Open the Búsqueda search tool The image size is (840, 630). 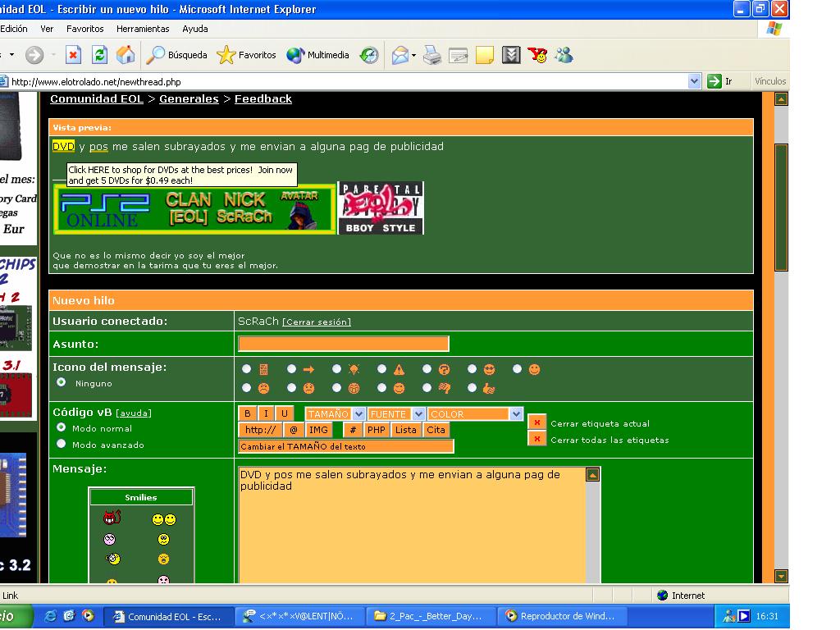click(177, 55)
